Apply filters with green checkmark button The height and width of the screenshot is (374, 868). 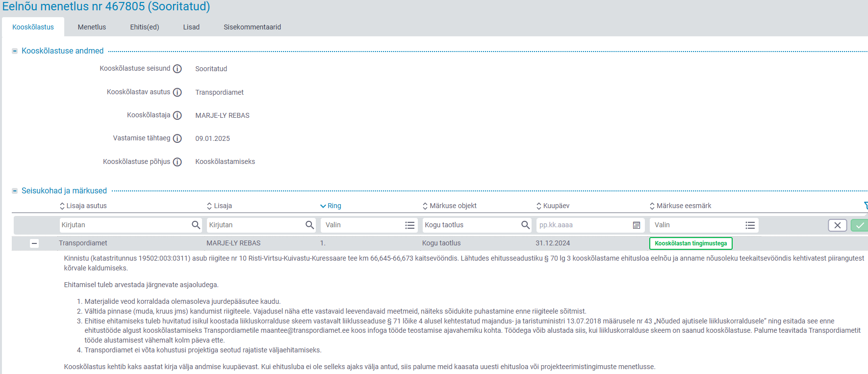pyautogui.click(x=859, y=225)
